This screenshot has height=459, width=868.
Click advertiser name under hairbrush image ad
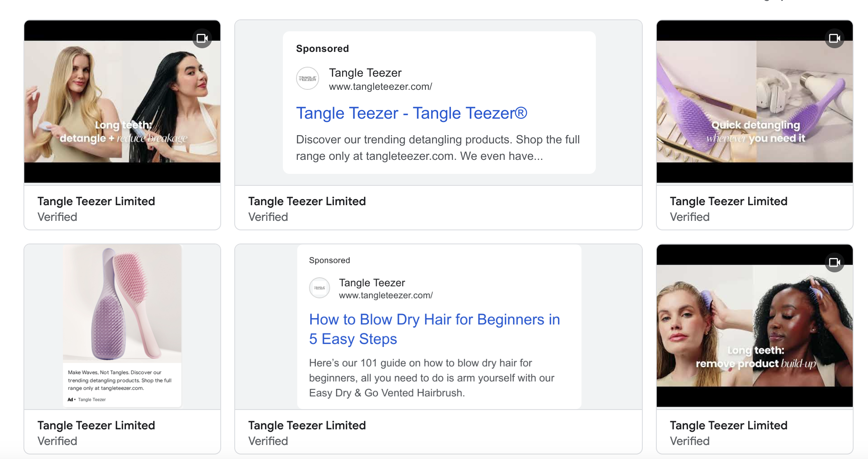96,425
